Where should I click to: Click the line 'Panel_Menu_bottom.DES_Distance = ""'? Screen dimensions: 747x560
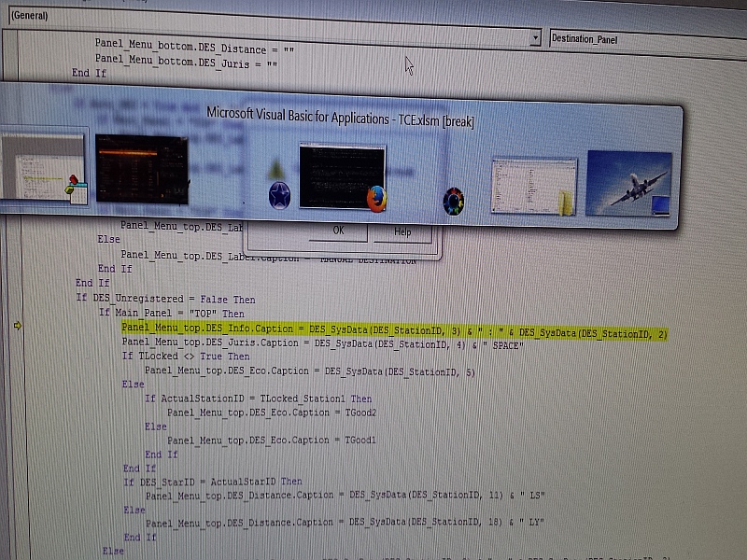click(x=194, y=46)
